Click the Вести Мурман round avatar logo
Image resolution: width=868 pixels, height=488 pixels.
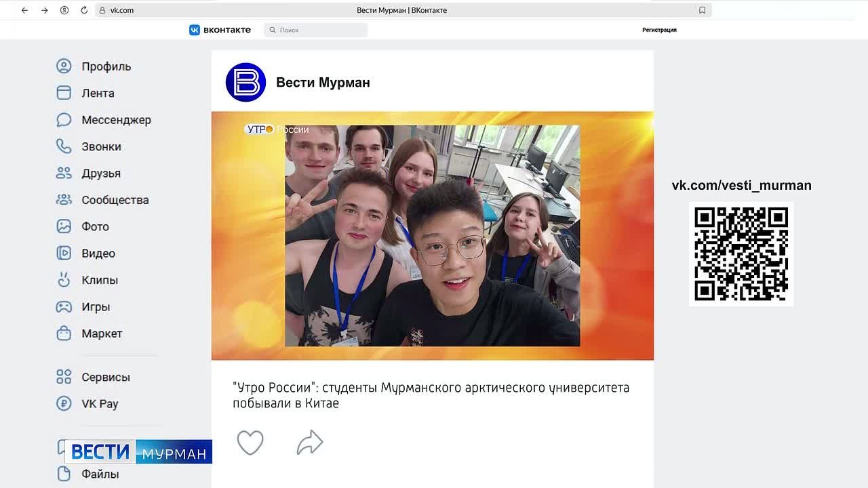point(245,83)
